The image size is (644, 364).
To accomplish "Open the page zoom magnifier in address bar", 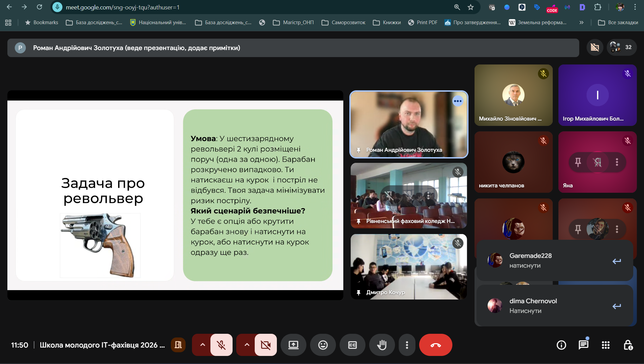I will click(457, 7).
